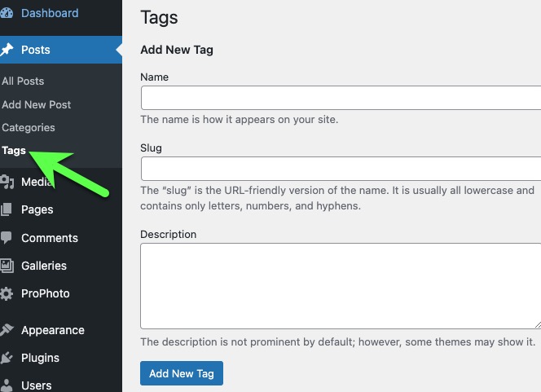541x392 pixels.
Task: Open the ProPhoto menu label
Action: [x=46, y=293]
